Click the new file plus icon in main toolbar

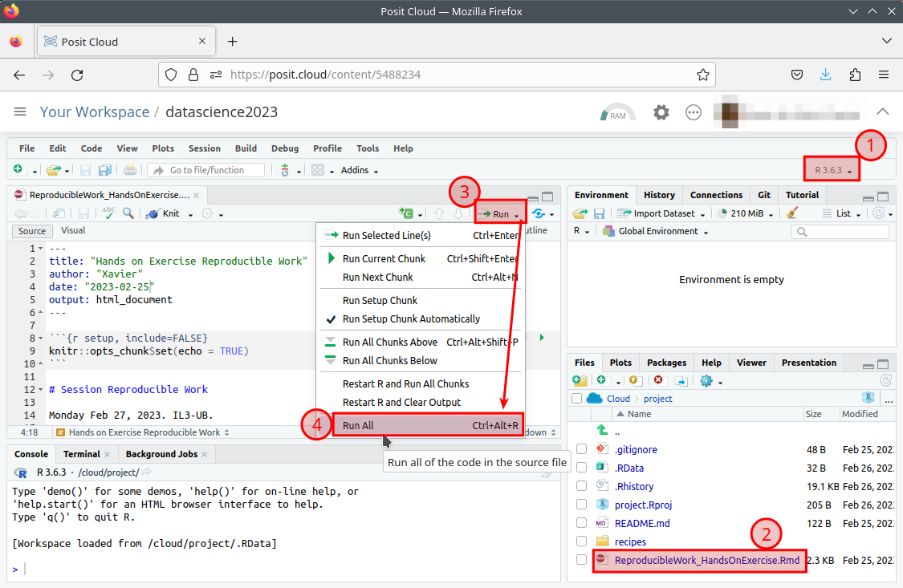[18, 170]
